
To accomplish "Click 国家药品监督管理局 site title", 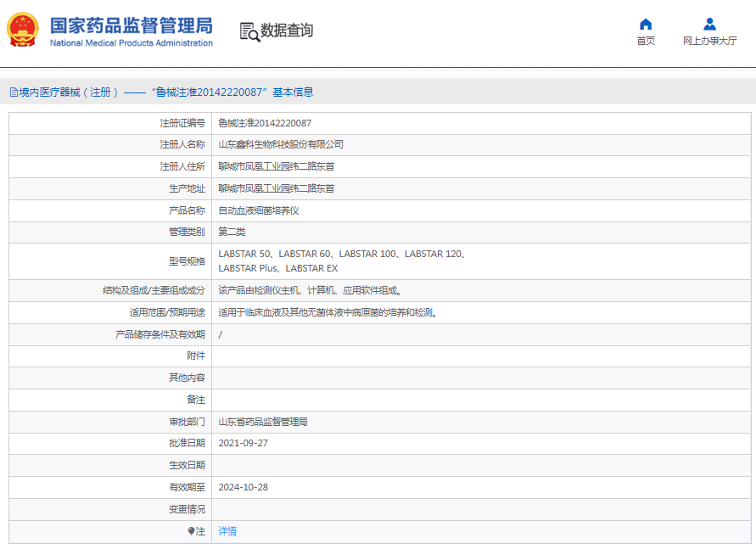I will point(132,25).
